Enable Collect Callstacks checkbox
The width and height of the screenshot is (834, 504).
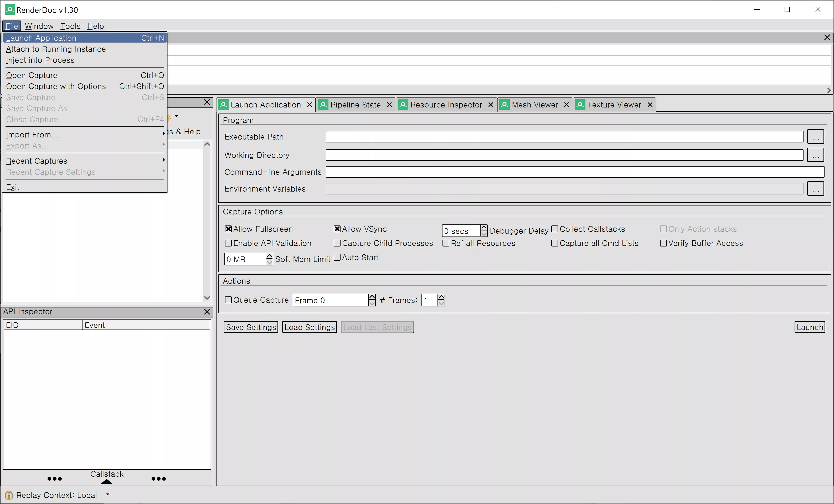tap(554, 229)
